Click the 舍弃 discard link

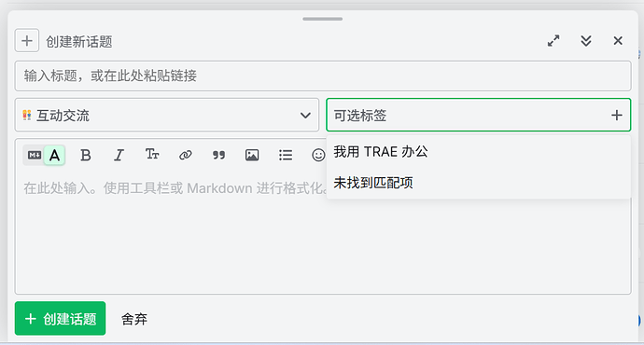[x=134, y=319]
